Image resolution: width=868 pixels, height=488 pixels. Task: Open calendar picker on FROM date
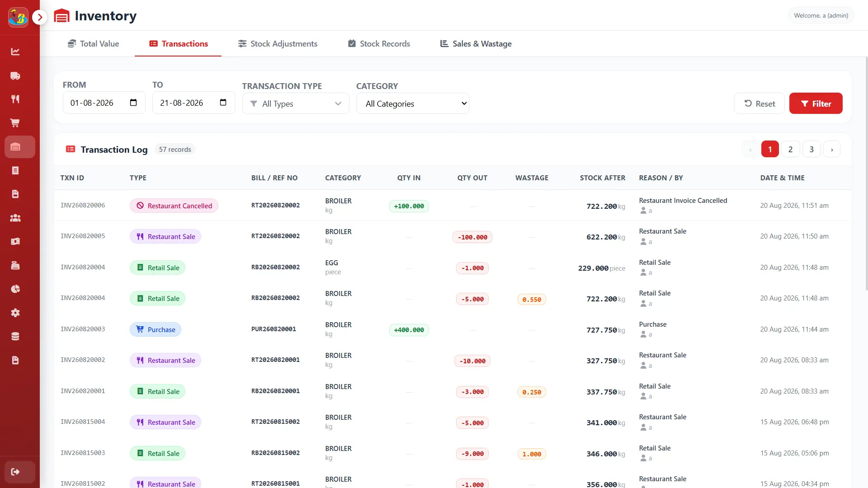(x=133, y=103)
